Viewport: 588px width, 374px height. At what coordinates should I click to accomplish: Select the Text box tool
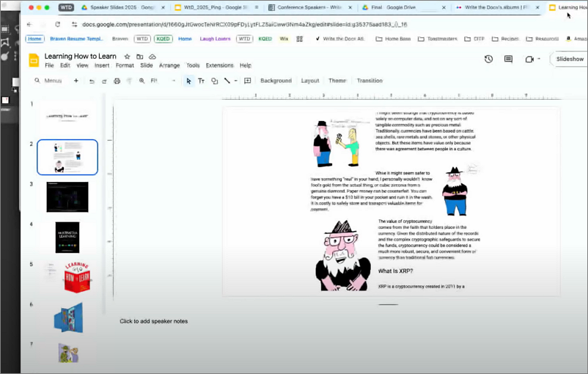click(x=202, y=81)
